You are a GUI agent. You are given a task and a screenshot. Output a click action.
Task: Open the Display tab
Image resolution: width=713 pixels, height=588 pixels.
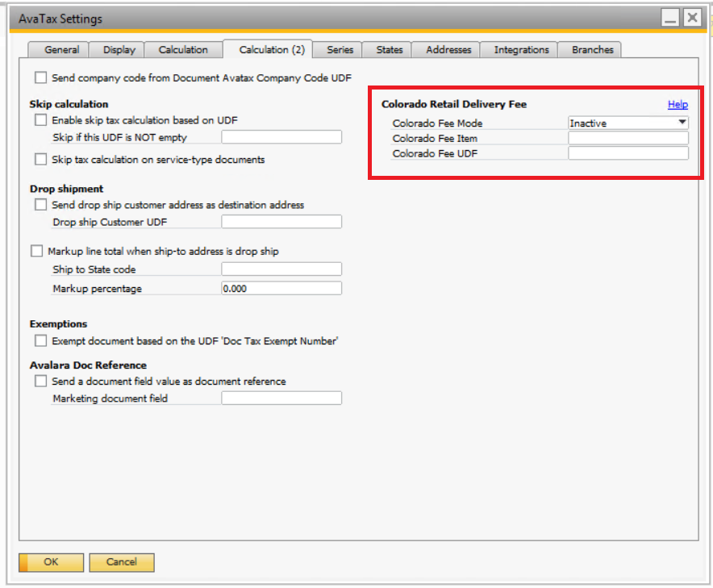coord(117,49)
